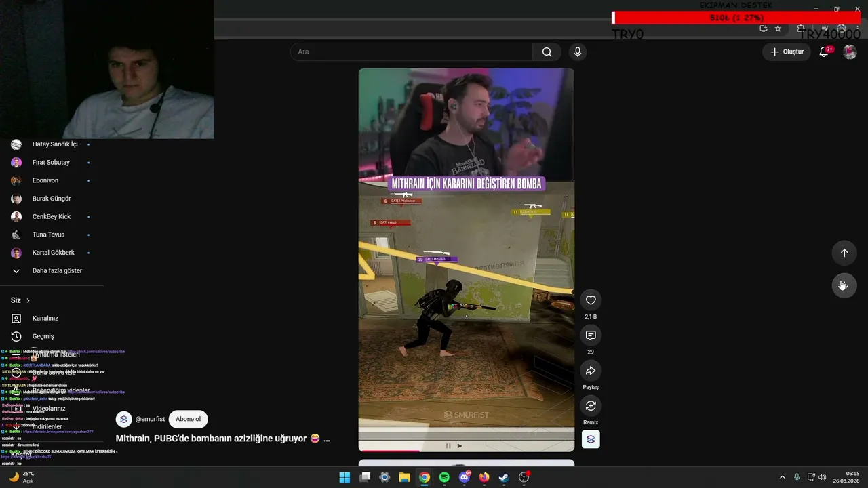Open Chrome extensions puzzle icon
The image size is (868, 488).
click(x=801, y=28)
